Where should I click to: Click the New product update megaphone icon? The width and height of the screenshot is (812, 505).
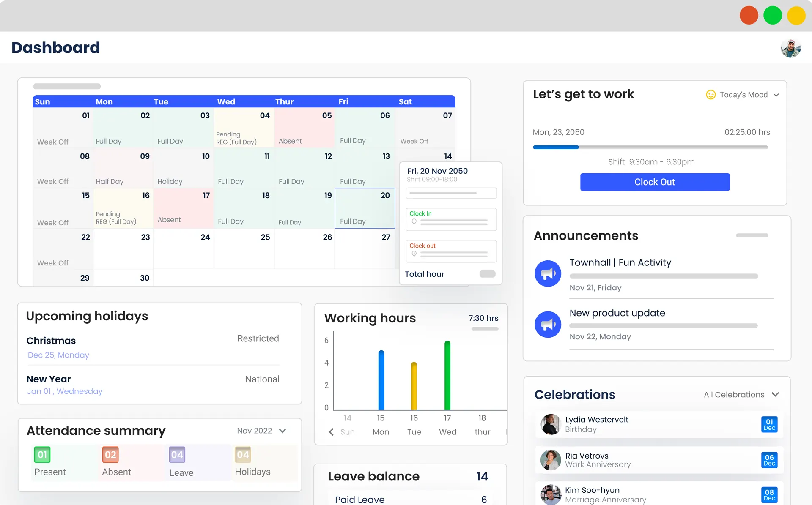click(548, 324)
